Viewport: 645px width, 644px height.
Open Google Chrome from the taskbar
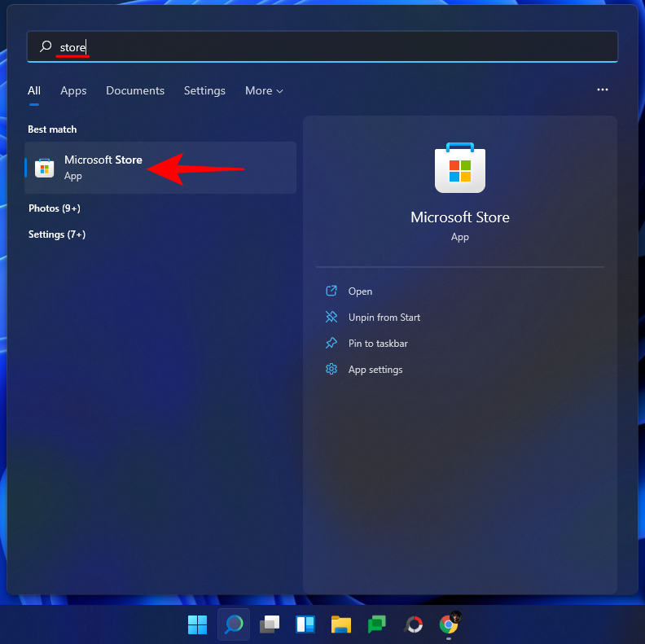[x=448, y=624]
